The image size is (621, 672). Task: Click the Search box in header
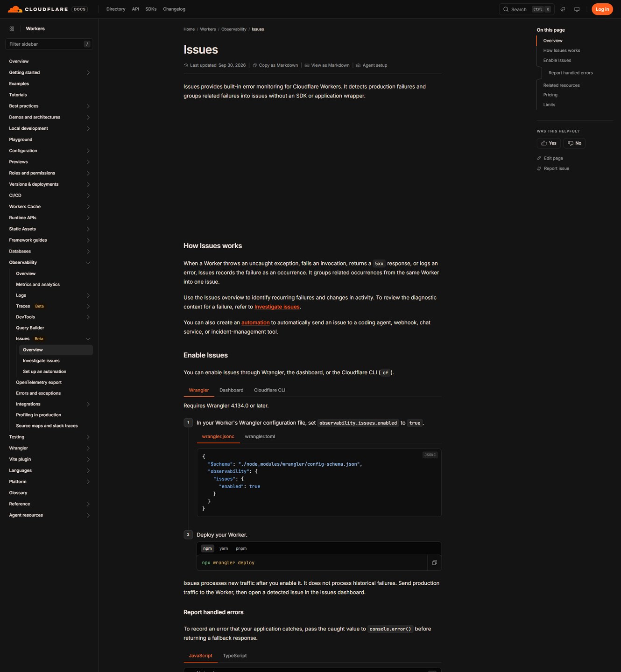click(527, 9)
